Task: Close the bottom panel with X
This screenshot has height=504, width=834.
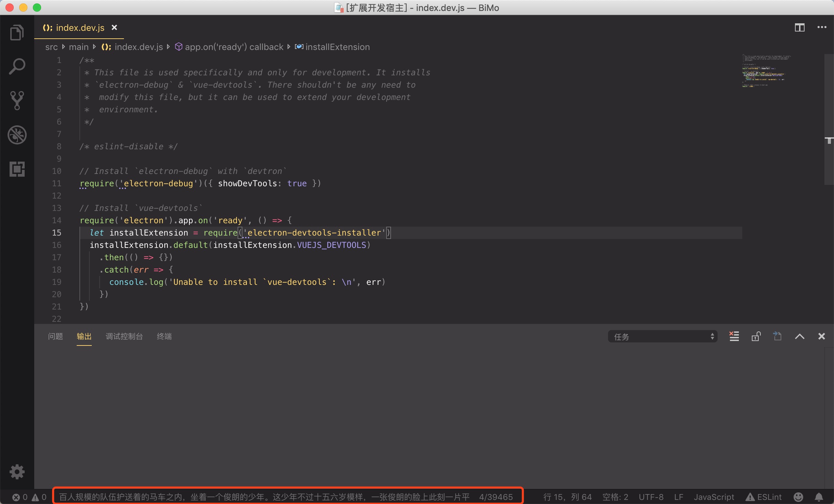Action: [x=821, y=336]
